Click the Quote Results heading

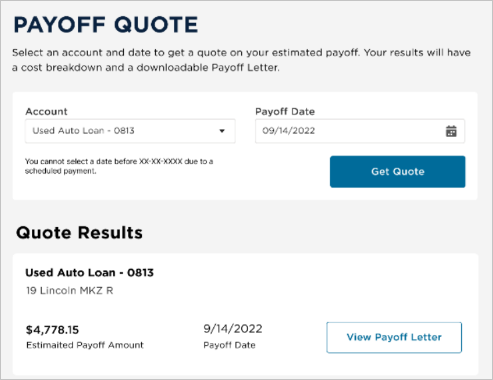79,232
